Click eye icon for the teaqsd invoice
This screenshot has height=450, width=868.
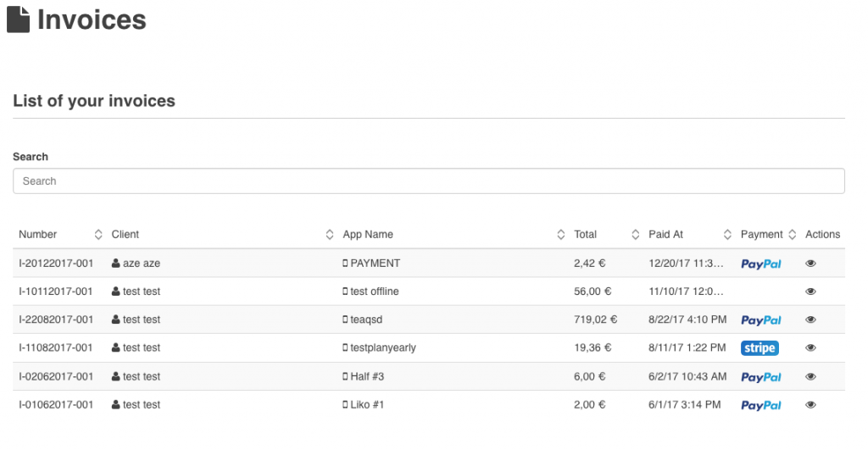[810, 320]
